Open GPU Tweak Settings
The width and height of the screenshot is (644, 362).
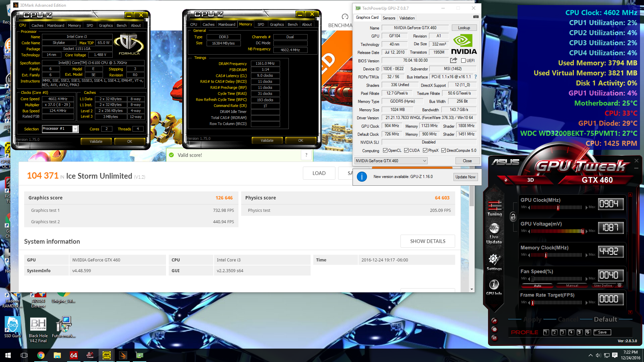point(494,262)
